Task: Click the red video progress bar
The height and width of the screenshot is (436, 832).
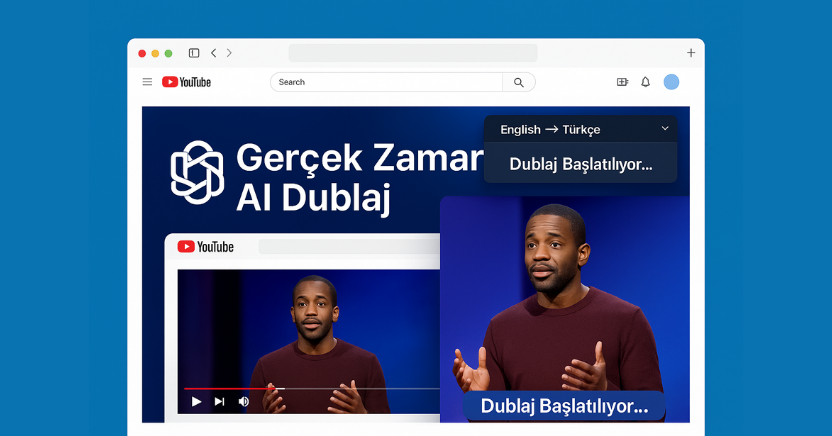Action: click(230, 388)
